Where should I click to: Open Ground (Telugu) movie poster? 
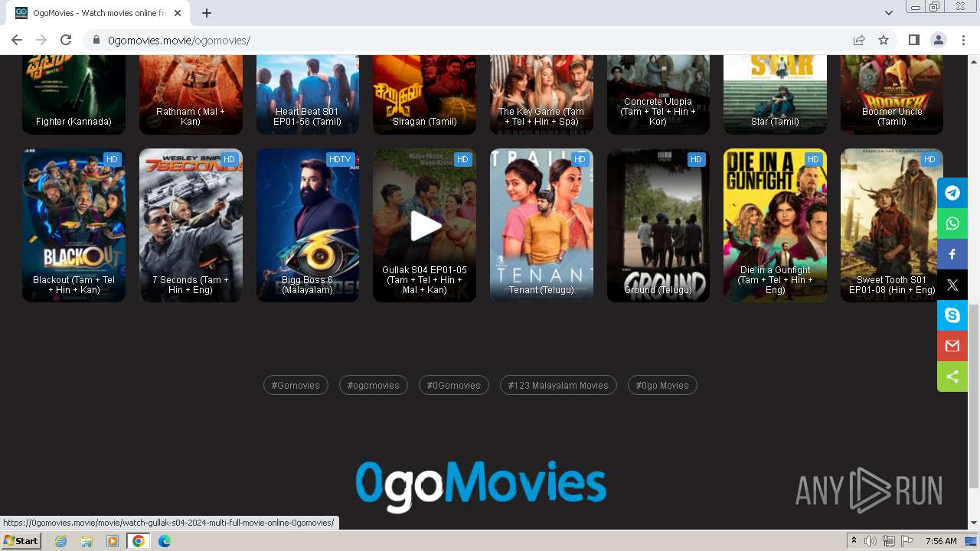pyautogui.click(x=658, y=225)
